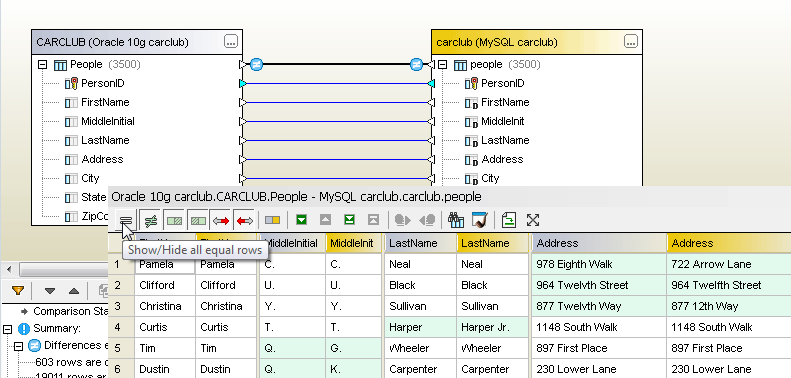
Task: Click the MiddleInitial column header
Action: click(293, 243)
